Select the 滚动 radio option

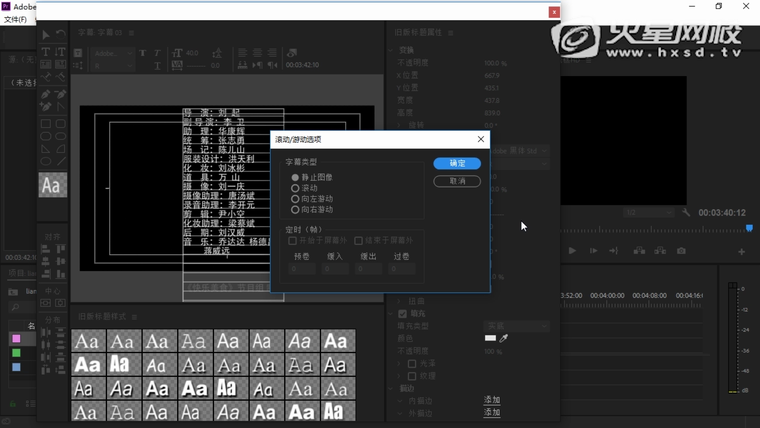(x=295, y=188)
